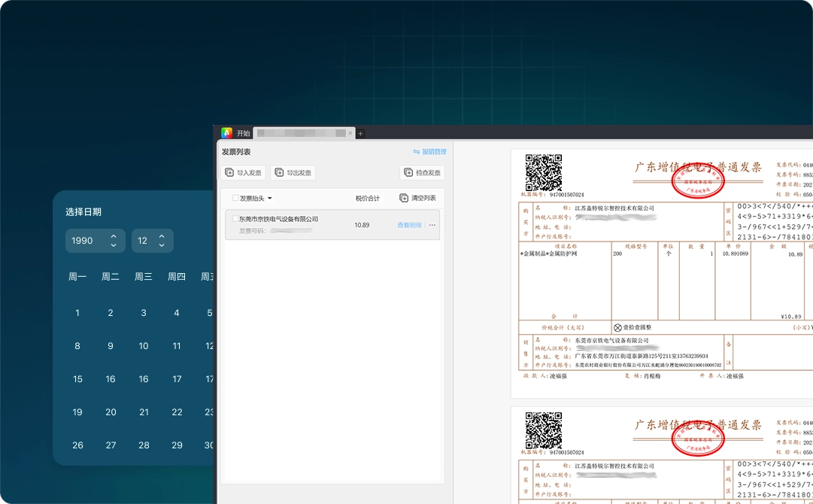Switch to the 开始 tab

pos(243,133)
